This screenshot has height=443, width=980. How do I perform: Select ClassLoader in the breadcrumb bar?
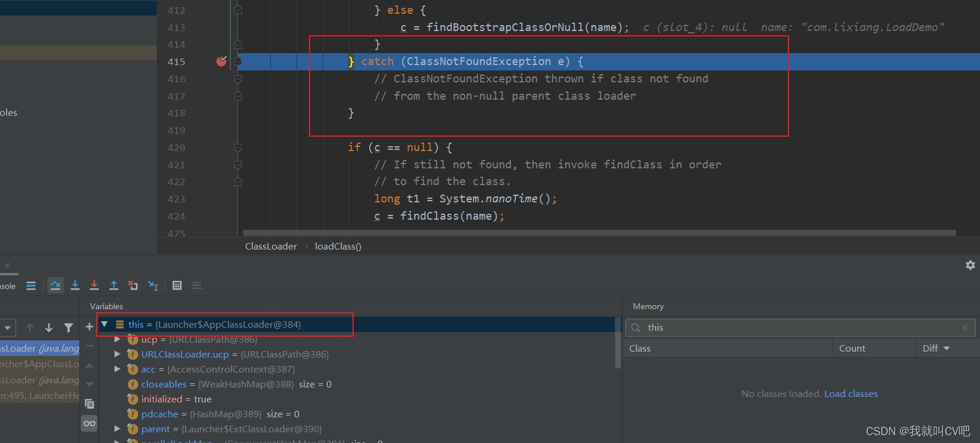coord(271,246)
